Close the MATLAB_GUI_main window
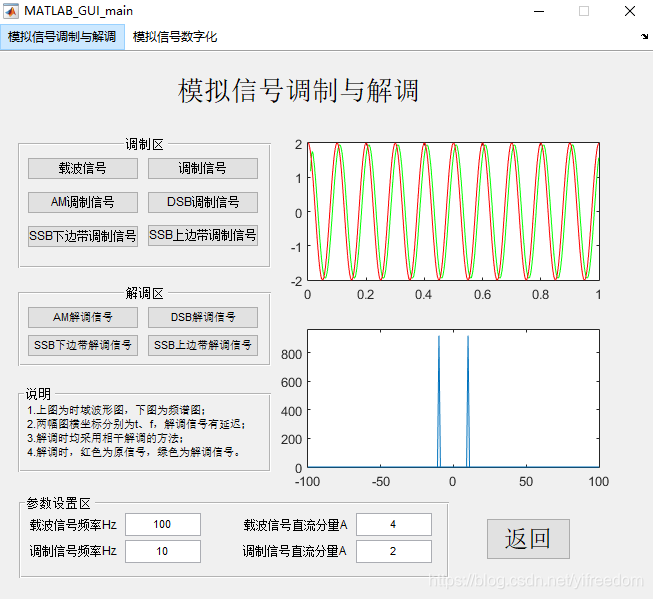653x599 pixels. pos(630,11)
